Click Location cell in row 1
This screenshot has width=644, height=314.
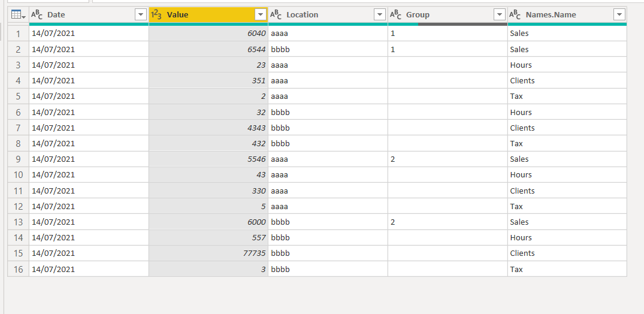tap(328, 34)
